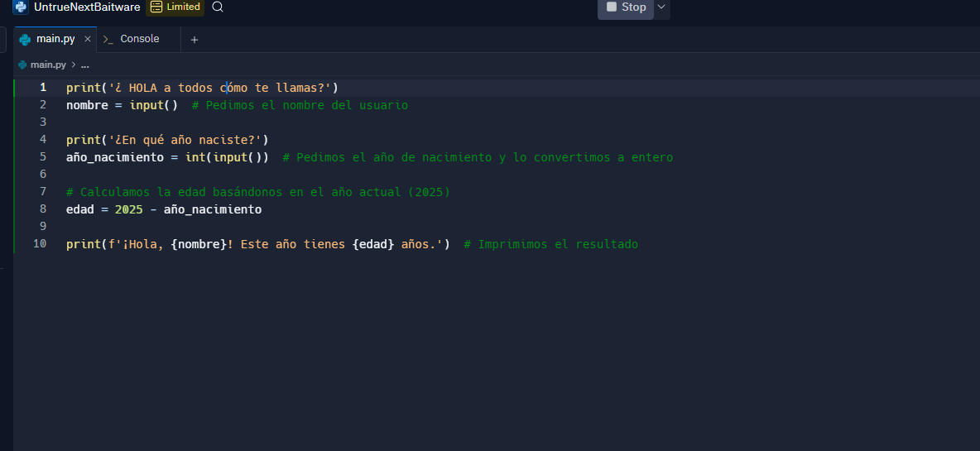The width and height of the screenshot is (980, 451).
Task: Click main.py in the breadcrumb
Action: point(48,65)
